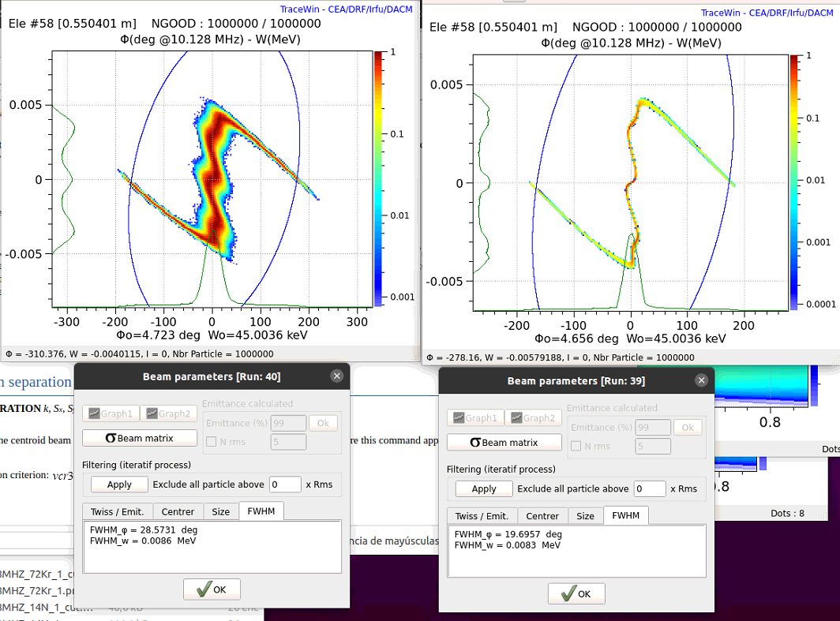Viewport: 840px width, 621px height.
Task: Click FWHM_φ = 19.6957 deg value text
Action: pos(508,534)
